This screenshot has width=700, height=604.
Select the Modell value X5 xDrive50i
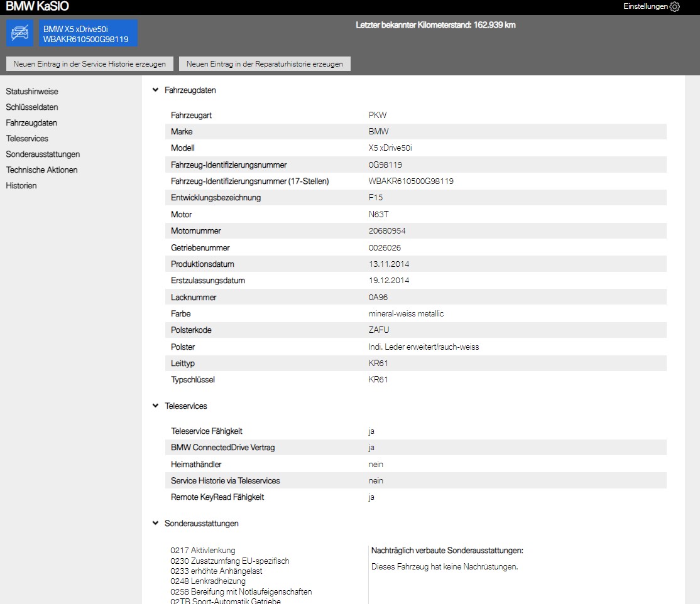click(x=390, y=148)
